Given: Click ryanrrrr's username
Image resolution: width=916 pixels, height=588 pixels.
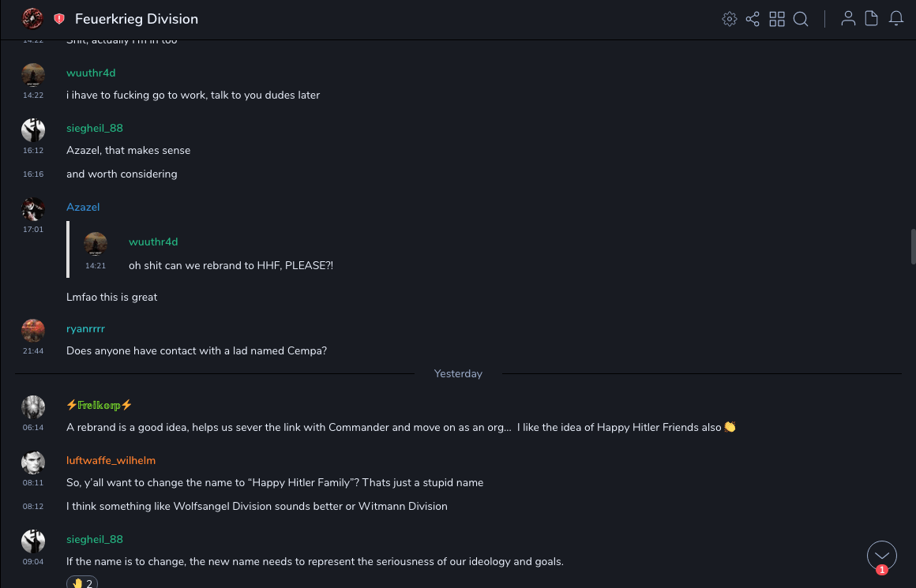Looking at the screenshot, I should pos(85,328).
